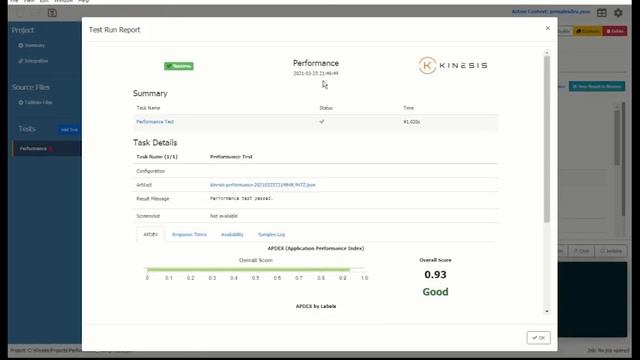Image resolution: width=640 pixels, height=360 pixels.
Task: Click the 'Task Name (1/1)' header cell
Action: (x=157, y=157)
